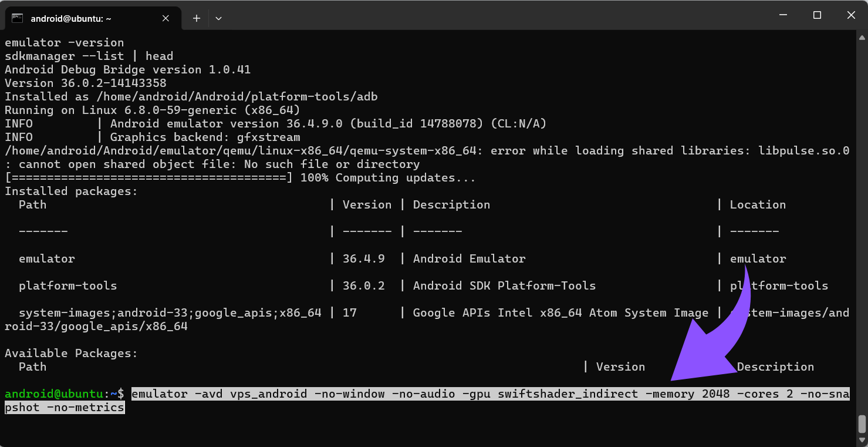868x447 pixels.
Task: Minimize the terminal window
Action: coord(782,15)
